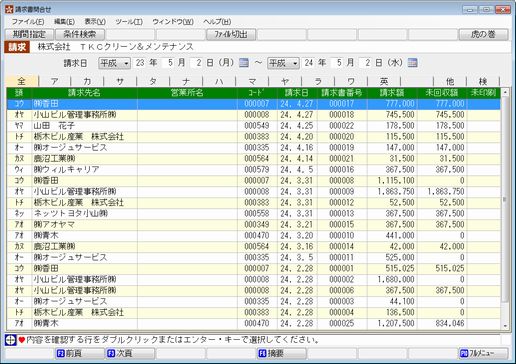Viewport: 516px width, 364px height.
Task: Click the 未印刷 column header
Action: click(484, 93)
